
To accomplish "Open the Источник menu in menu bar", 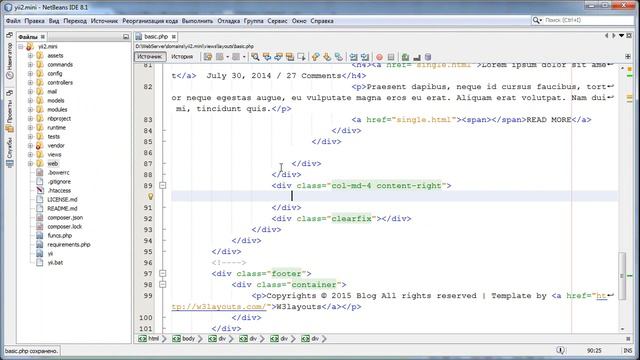I will [104, 21].
